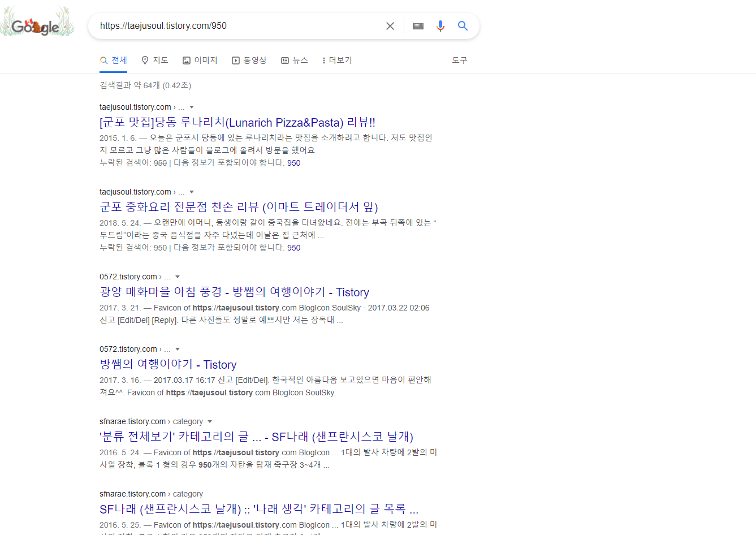The height and width of the screenshot is (535, 756).
Task: Open 방쌤의 여행이야기 - Tistory result
Action: [168, 364]
